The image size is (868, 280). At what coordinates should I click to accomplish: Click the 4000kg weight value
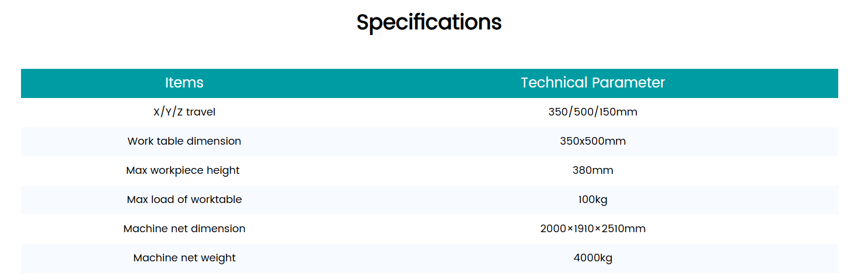pos(593,258)
